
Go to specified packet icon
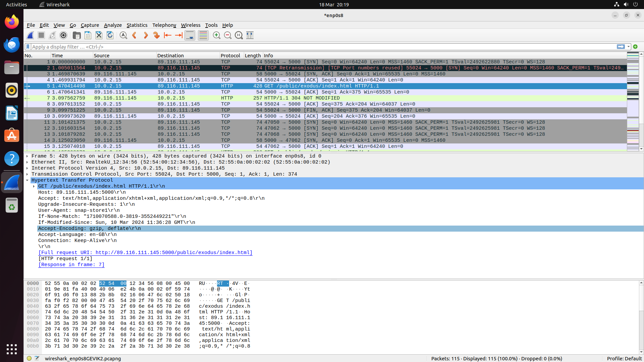[157, 35]
